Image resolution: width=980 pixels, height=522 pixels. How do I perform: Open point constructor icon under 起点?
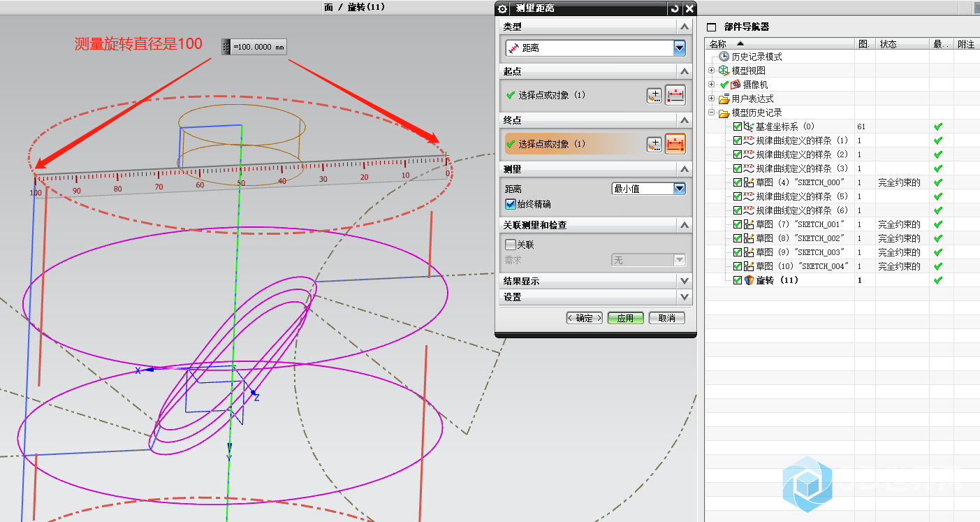tap(654, 95)
